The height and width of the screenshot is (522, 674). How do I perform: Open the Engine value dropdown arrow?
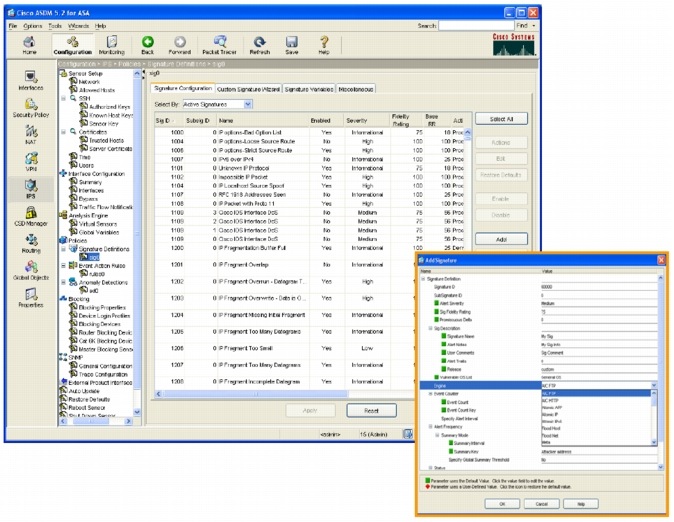[x=654, y=386]
